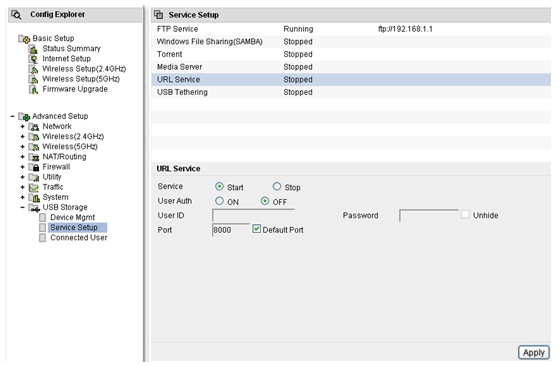Viewport: 559px width, 365px height.
Task: Click the Service Setup page icon in tree
Action: [42, 227]
